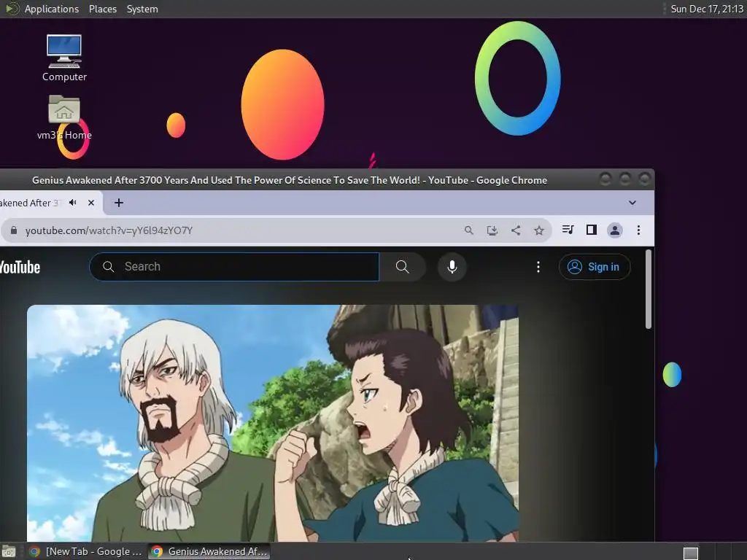This screenshot has width=747, height=560.
Task: Open Chrome's three-dot menu
Action: pos(638,230)
